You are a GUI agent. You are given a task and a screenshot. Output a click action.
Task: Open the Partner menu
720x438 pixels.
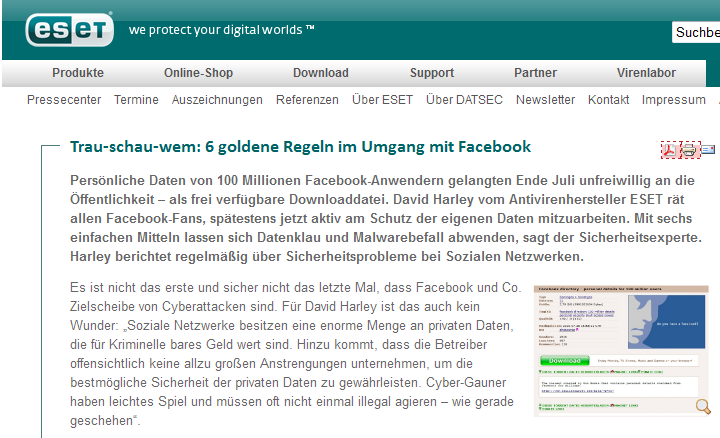(x=535, y=73)
